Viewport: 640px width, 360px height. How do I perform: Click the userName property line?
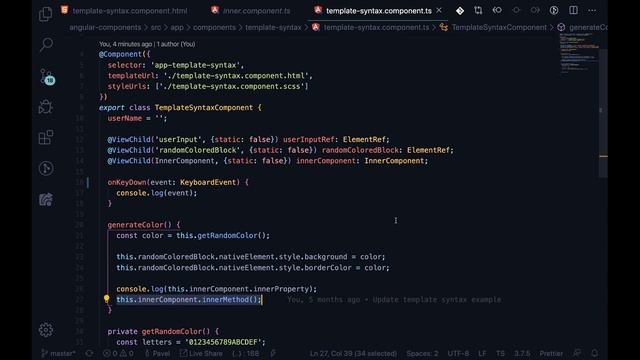[137, 118]
